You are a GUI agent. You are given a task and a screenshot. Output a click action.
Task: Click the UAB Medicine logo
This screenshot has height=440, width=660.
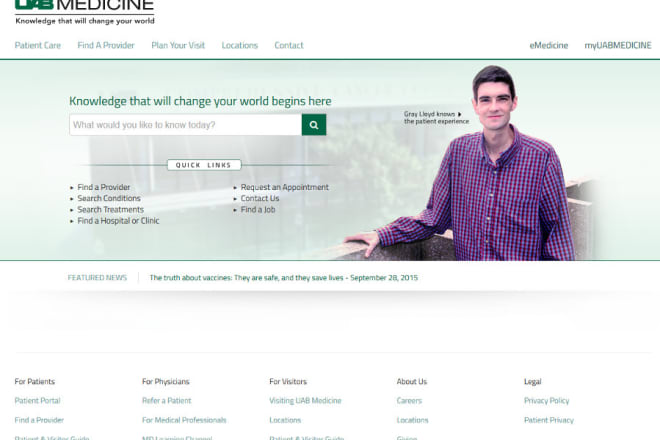(85, 12)
